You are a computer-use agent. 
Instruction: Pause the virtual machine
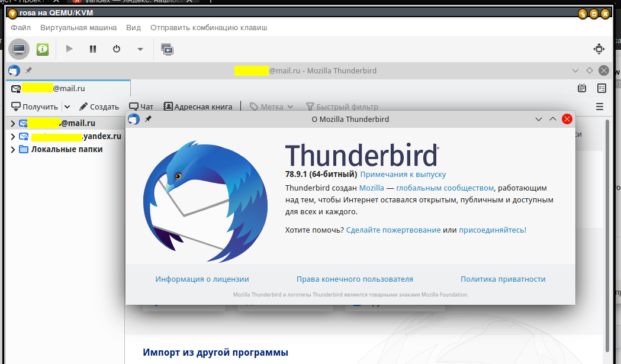pyautogui.click(x=93, y=49)
